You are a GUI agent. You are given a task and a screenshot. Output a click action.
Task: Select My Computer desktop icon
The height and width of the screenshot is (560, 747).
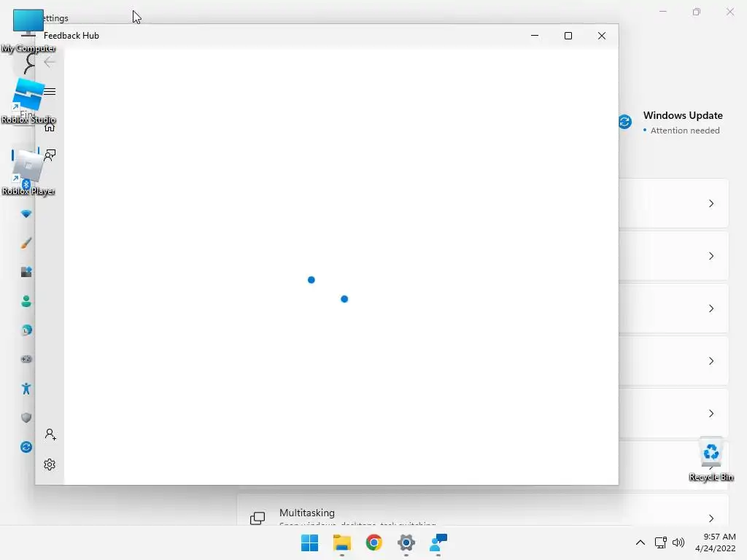click(28, 31)
